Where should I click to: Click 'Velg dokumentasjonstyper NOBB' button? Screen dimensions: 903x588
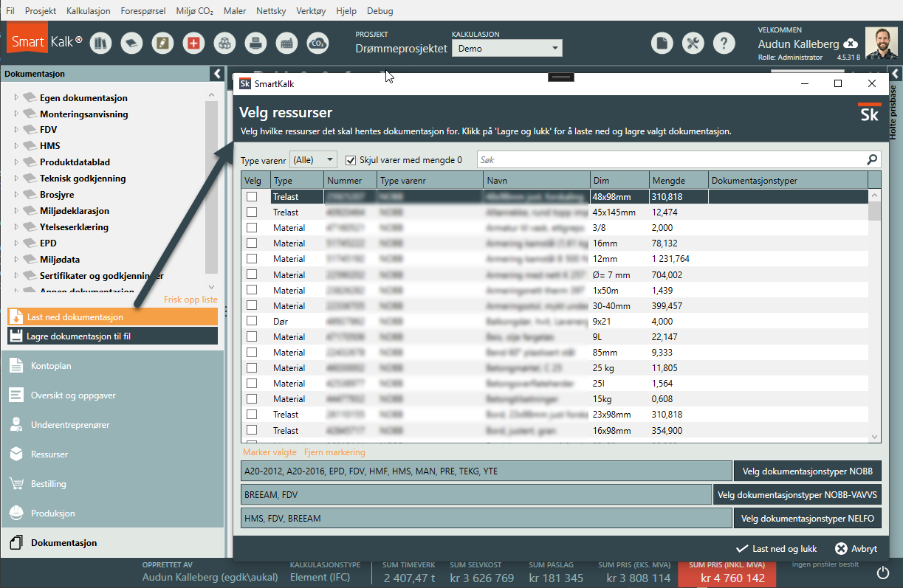point(807,471)
